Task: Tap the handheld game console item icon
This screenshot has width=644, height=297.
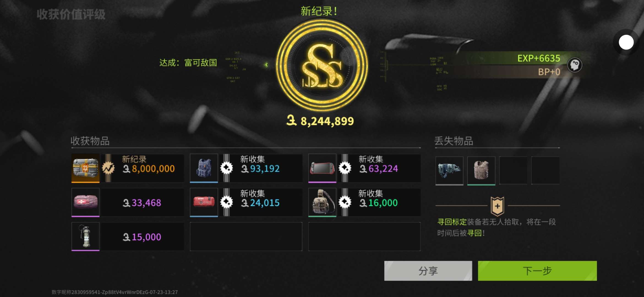Action: coord(322,168)
